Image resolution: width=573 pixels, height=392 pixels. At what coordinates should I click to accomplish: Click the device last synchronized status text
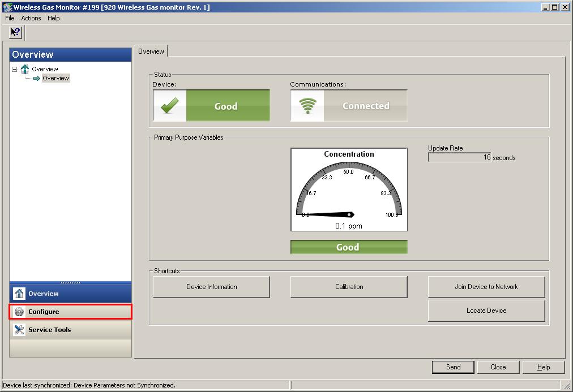(x=89, y=385)
